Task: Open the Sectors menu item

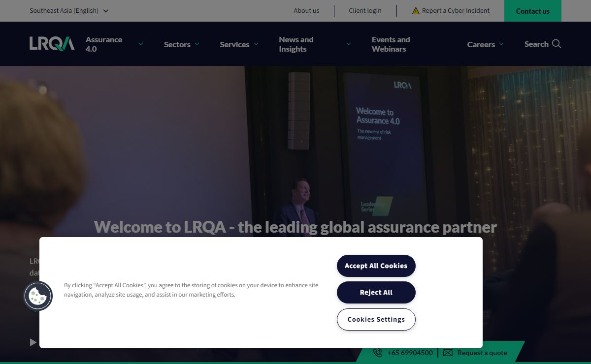Action: 177,44
